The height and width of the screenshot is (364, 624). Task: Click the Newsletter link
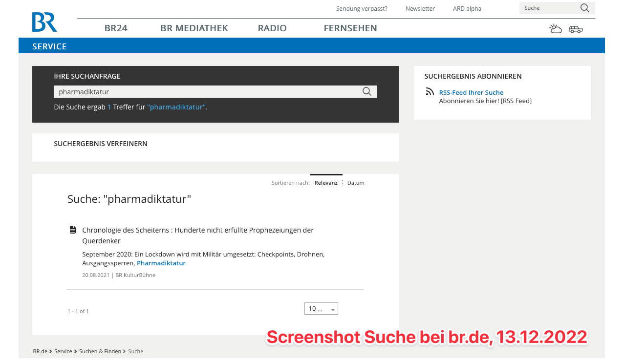coord(420,9)
